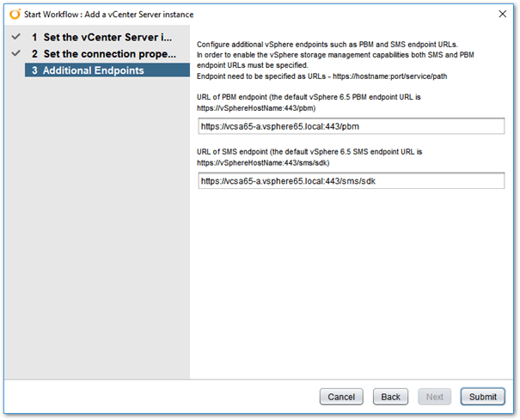
Task: Click the step number 3 label
Action: pos(34,70)
